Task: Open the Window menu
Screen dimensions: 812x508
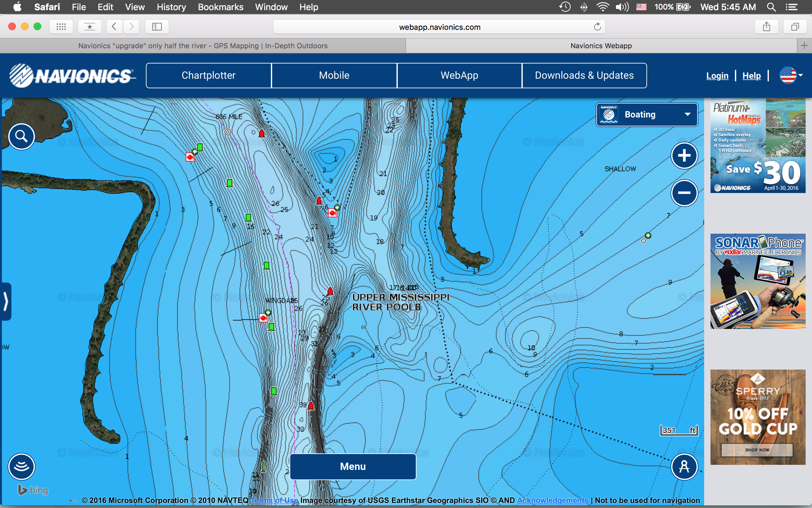Action: 271,7
